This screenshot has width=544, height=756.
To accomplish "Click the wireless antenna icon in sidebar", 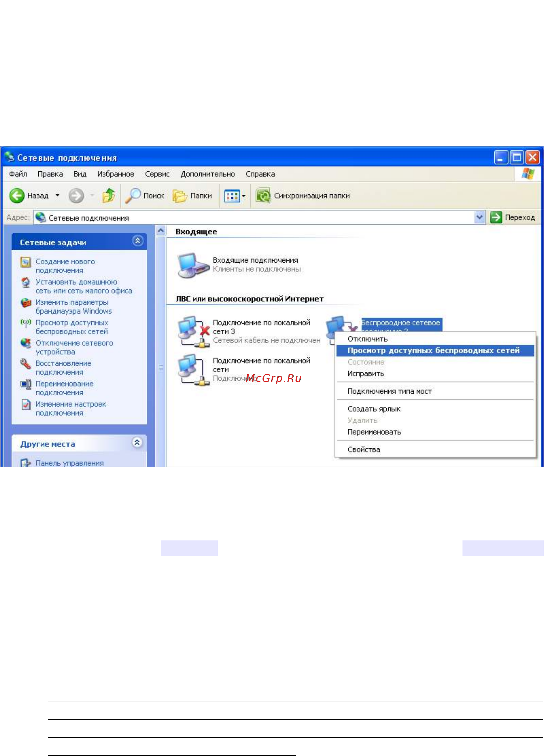I will pyautogui.click(x=26, y=323).
